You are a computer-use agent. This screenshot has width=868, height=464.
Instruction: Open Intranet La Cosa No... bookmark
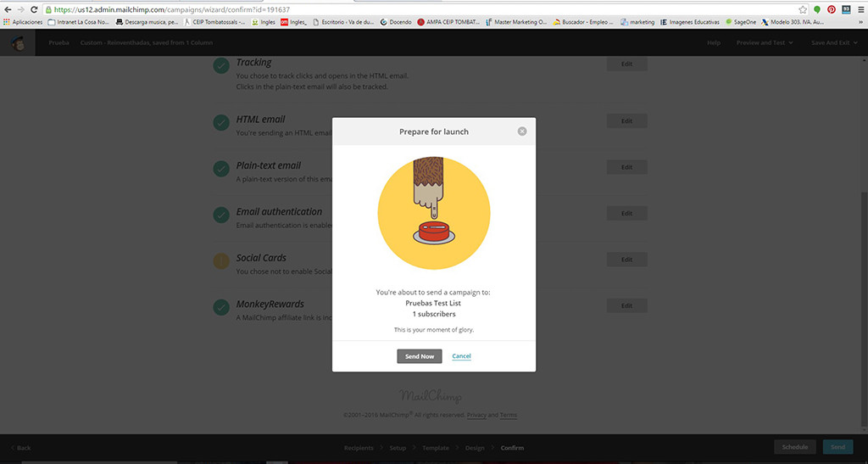pyautogui.click(x=78, y=22)
